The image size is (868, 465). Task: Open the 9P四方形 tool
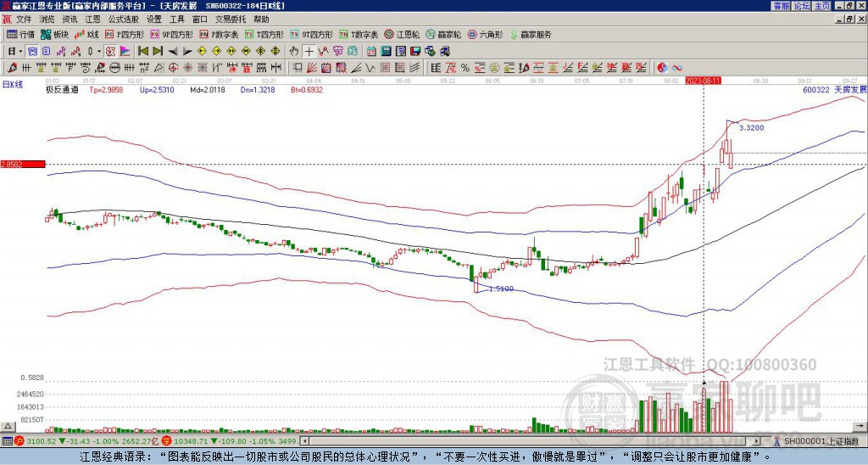172,34
